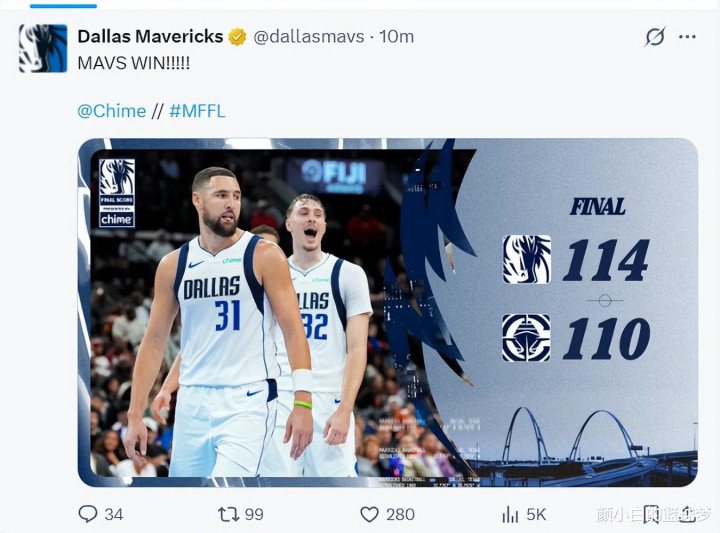Click the Chime final score badge
The image size is (720, 533).
[117, 193]
